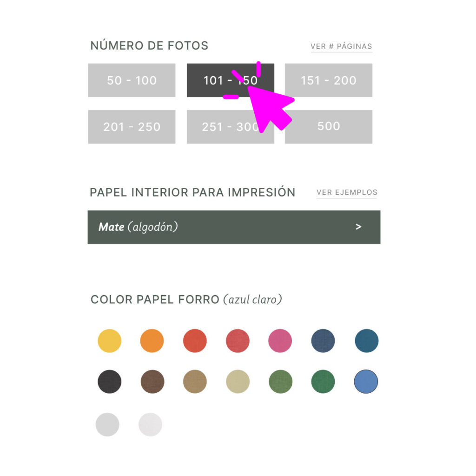The height and width of the screenshot is (476, 476).
Task: Select the 50 - 100 photos option
Action: (132, 80)
